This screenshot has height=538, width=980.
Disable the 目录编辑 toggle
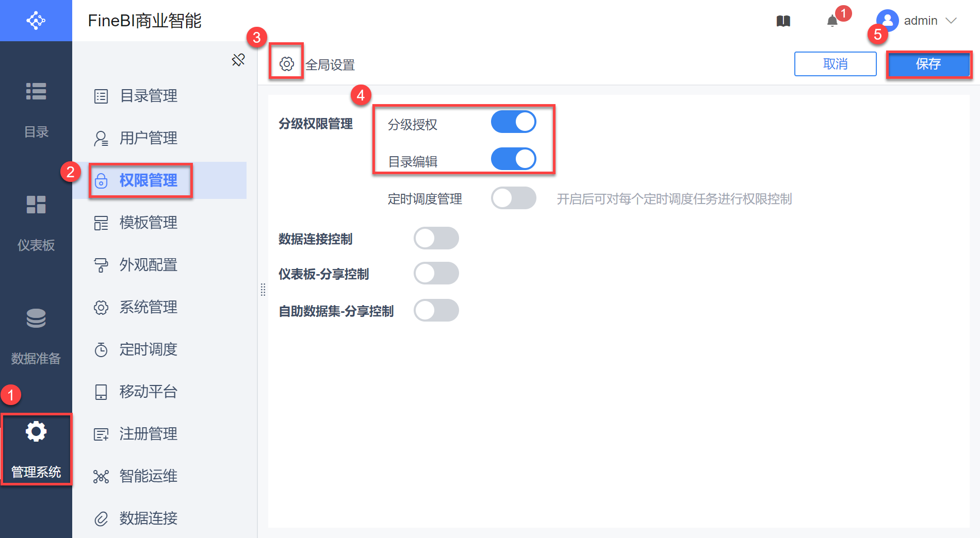click(513, 159)
